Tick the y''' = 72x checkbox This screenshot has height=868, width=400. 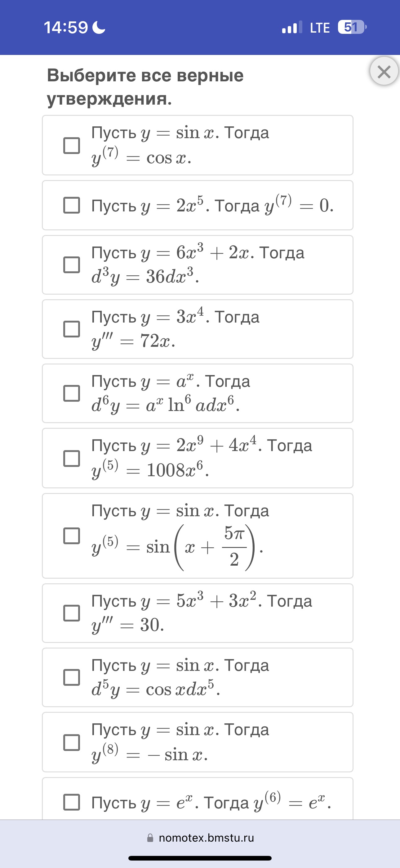[72, 329]
